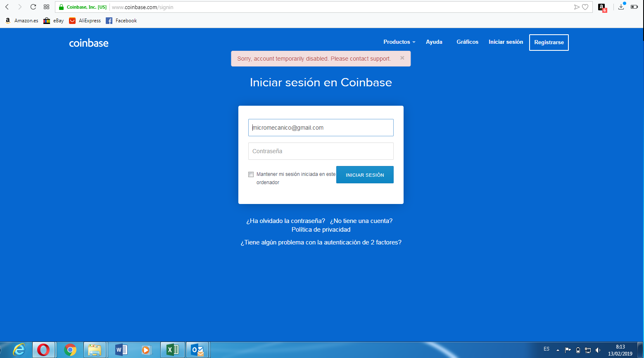This screenshot has width=644, height=358.
Task: Click the coinbase logo
Action: (89, 43)
